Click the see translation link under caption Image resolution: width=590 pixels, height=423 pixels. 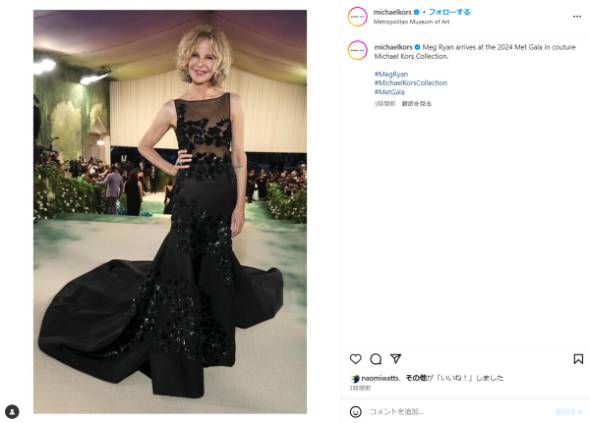[417, 103]
